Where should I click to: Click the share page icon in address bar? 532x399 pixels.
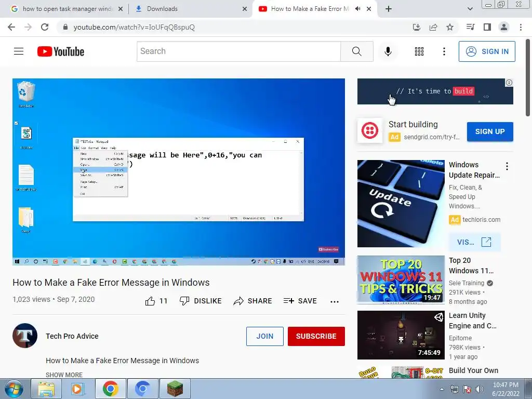point(433,27)
